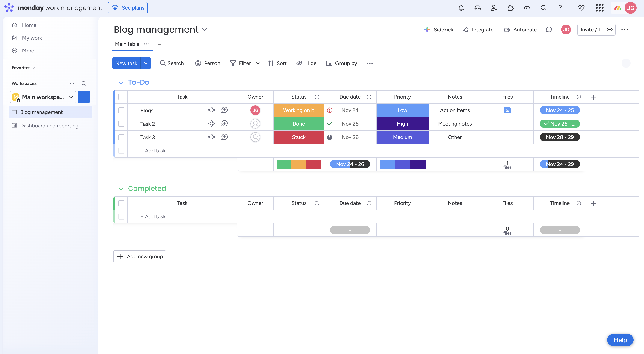The image size is (644, 354).
Task: Open the notifications bell
Action: (461, 8)
